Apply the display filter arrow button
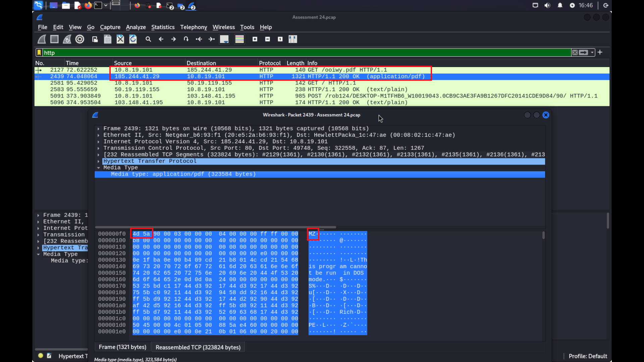The width and height of the screenshot is (644, 362). (584, 53)
